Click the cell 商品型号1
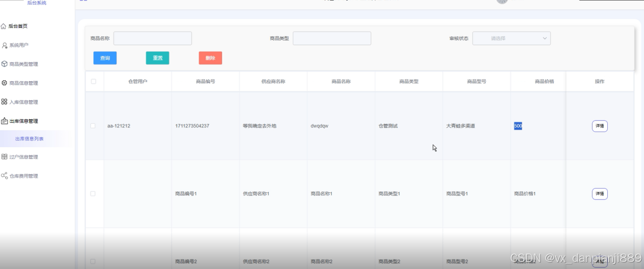 (x=457, y=194)
